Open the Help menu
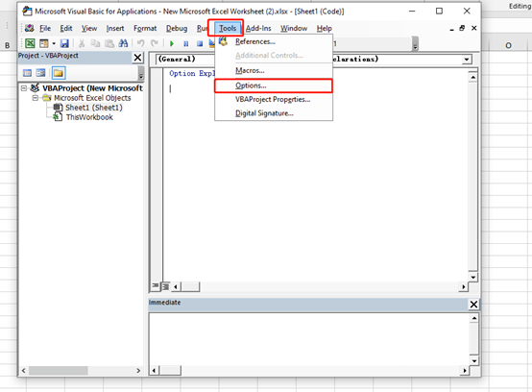Screen dimensions: 532x392 pyautogui.click(x=324, y=28)
